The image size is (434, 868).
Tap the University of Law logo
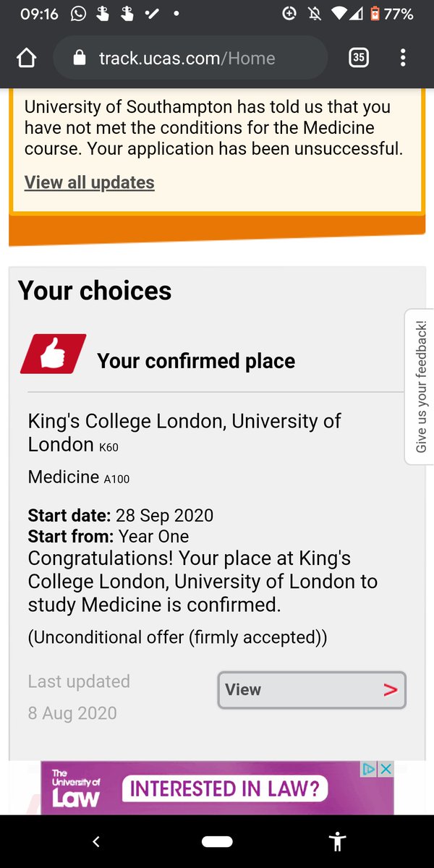click(x=75, y=788)
